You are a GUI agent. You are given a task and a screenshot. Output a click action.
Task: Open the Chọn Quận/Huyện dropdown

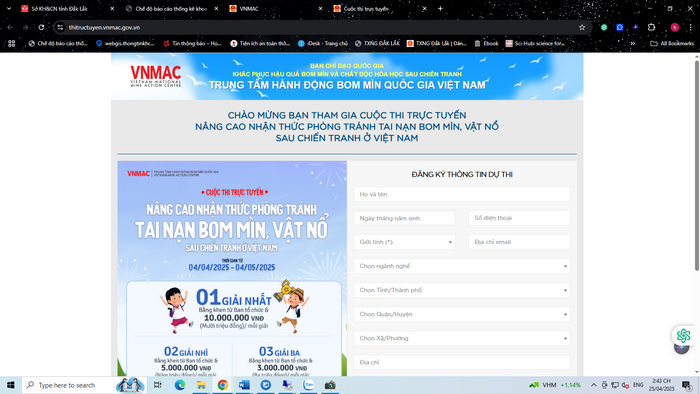pyautogui.click(x=462, y=314)
